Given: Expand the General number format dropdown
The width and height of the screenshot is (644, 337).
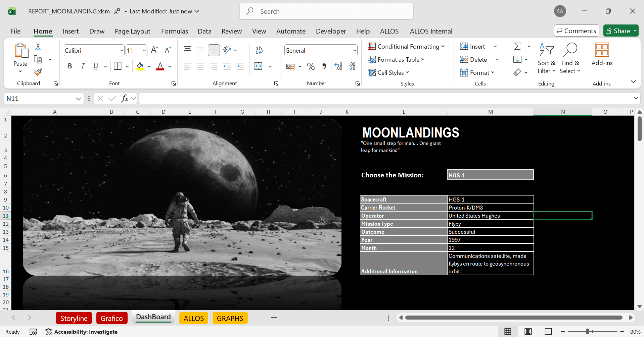Looking at the screenshot, I should pyautogui.click(x=354, y=51).
